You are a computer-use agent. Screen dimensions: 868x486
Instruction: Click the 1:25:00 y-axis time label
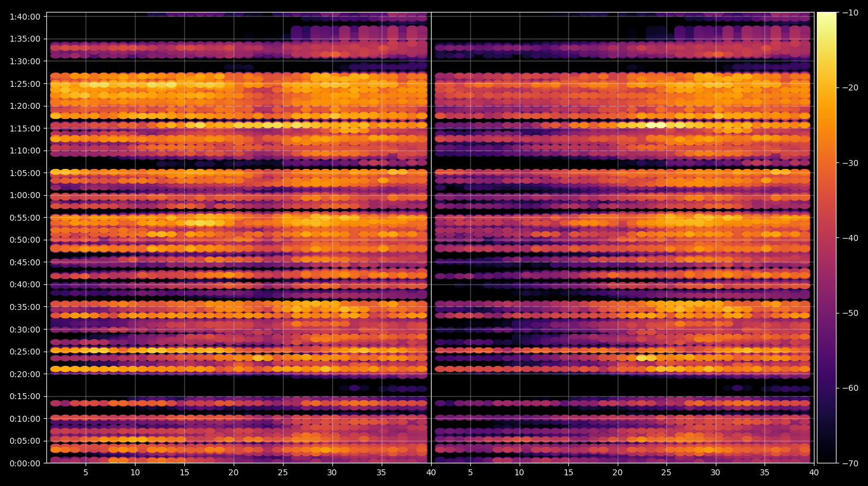(x=25, y=84)
